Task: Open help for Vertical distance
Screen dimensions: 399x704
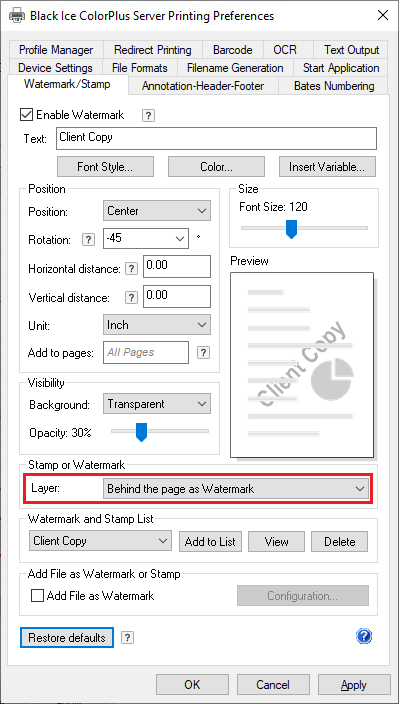Action: [131, 298]
